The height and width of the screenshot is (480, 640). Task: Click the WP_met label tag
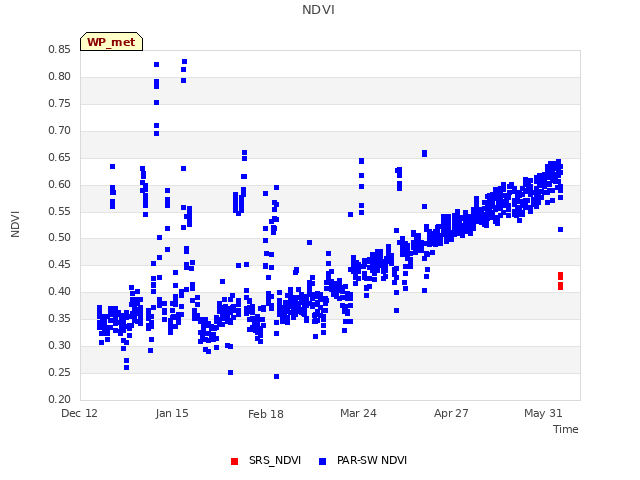(111, 42)
